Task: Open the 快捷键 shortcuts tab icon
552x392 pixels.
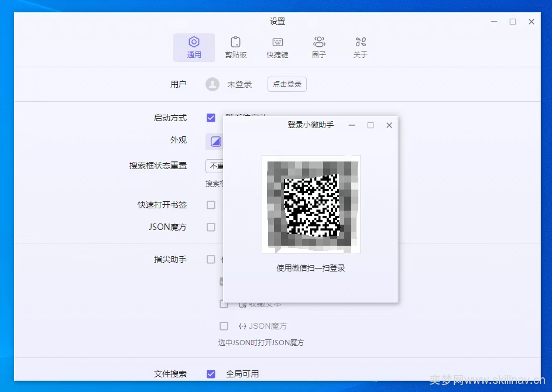Action: pos(277,42)
